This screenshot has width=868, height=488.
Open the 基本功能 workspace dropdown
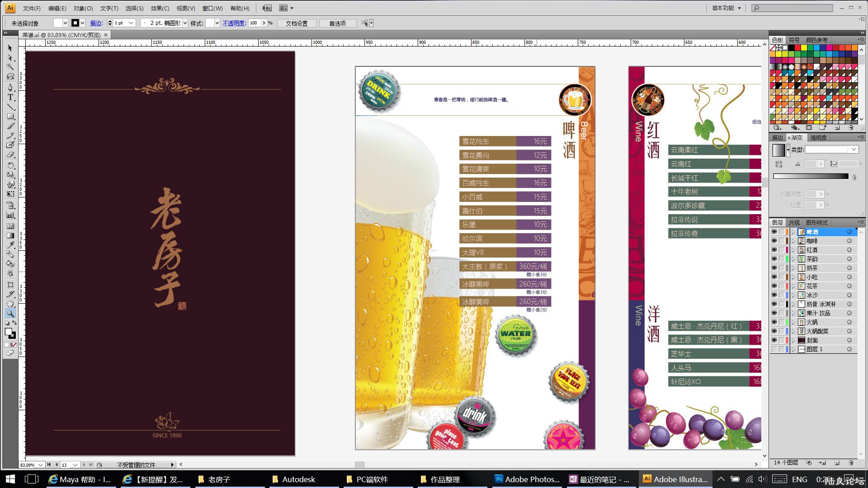[727, 8]
